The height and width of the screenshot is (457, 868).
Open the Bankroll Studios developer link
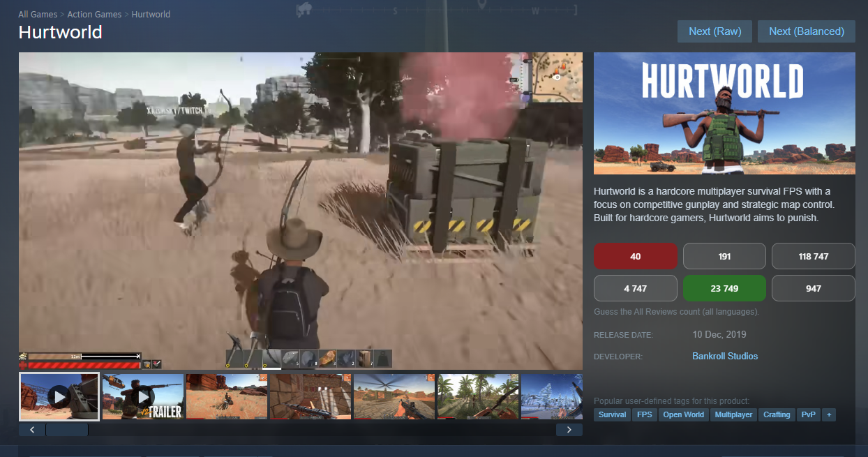(725, 357)
